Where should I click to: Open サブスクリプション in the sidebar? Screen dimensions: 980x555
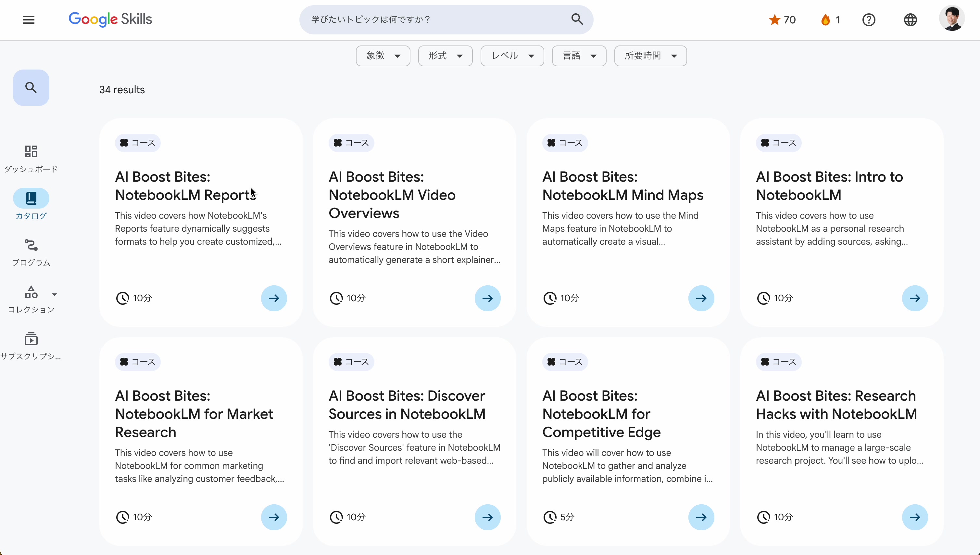pos(31,345)
